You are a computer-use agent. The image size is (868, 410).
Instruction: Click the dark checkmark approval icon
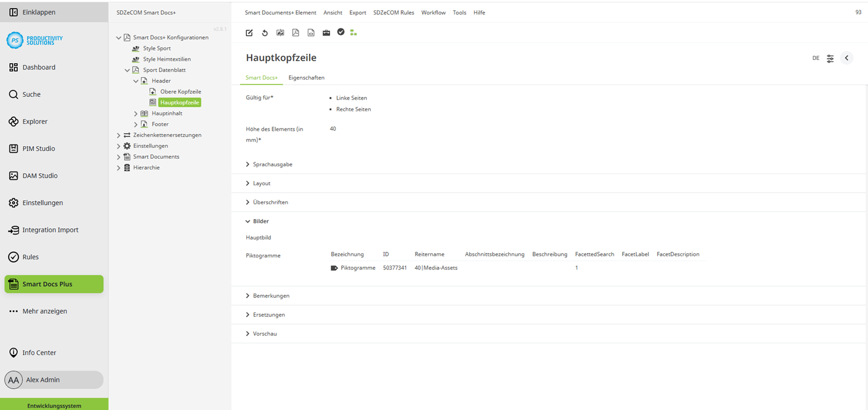point(341,33)
